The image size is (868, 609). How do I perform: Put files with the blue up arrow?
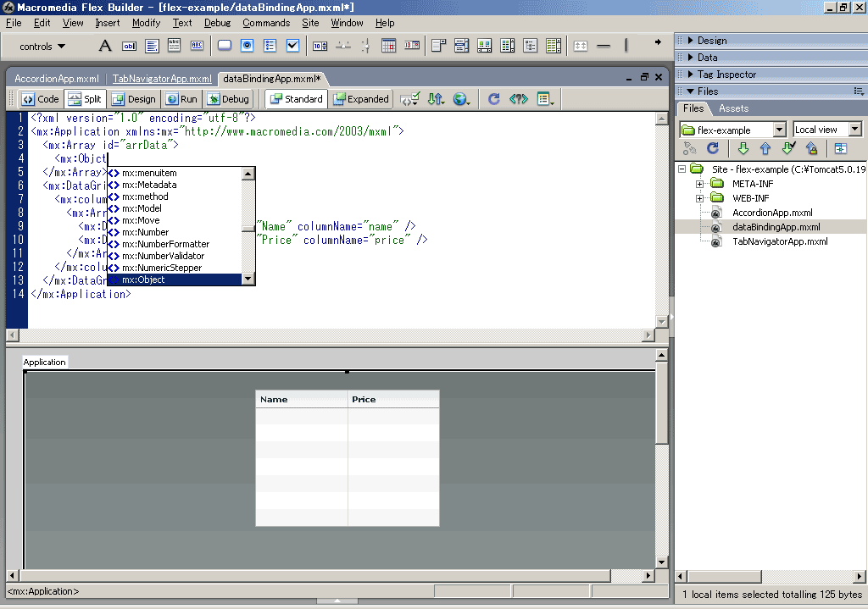coord(765,148)
